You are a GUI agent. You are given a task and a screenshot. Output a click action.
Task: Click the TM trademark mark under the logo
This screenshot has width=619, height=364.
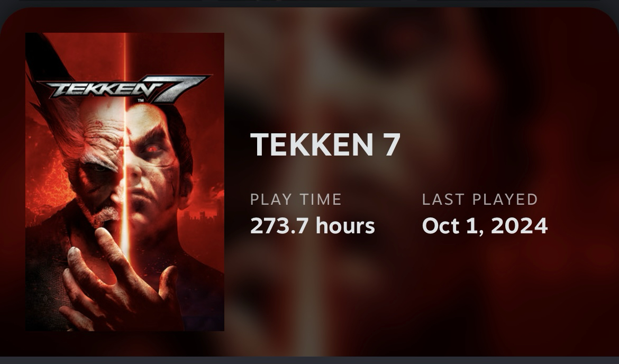141,101
